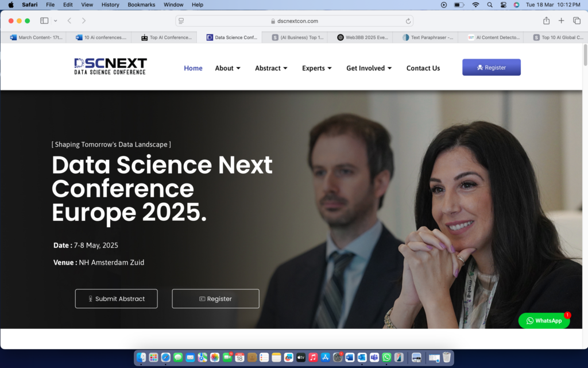Click the address bar showing dscnextcon.com

coord(295,21)
